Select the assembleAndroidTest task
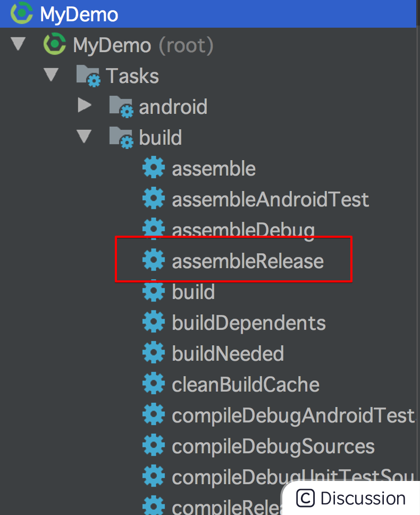The width and height of the screenshot is (420, 515). [x=270, y=198]
